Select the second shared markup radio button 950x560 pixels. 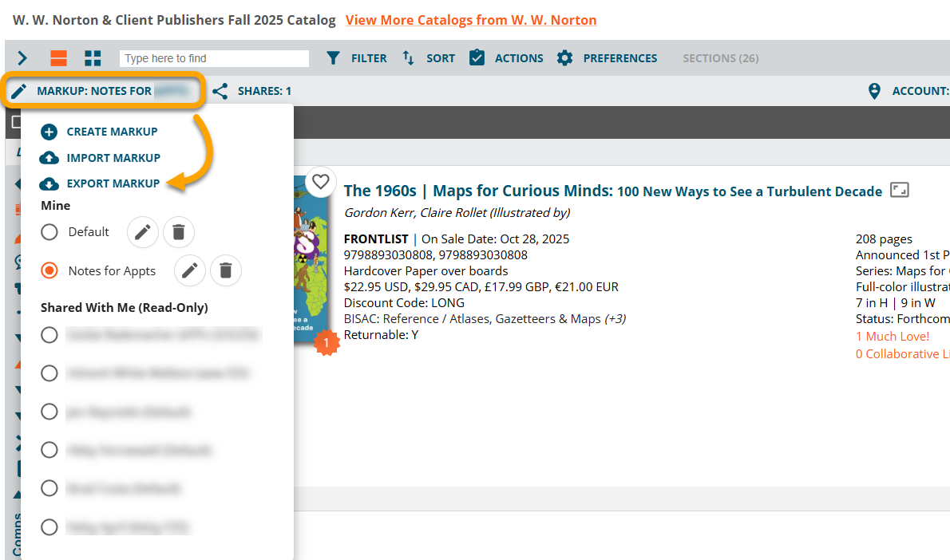[49, 373]
